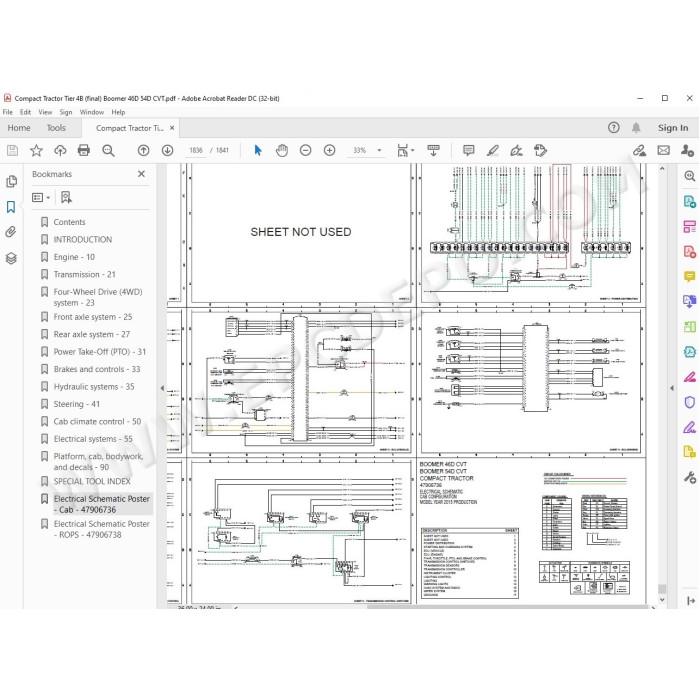
Task: Collapse the left navigation pane arrow
Action: pyautogui.click(x=162, y=388)
